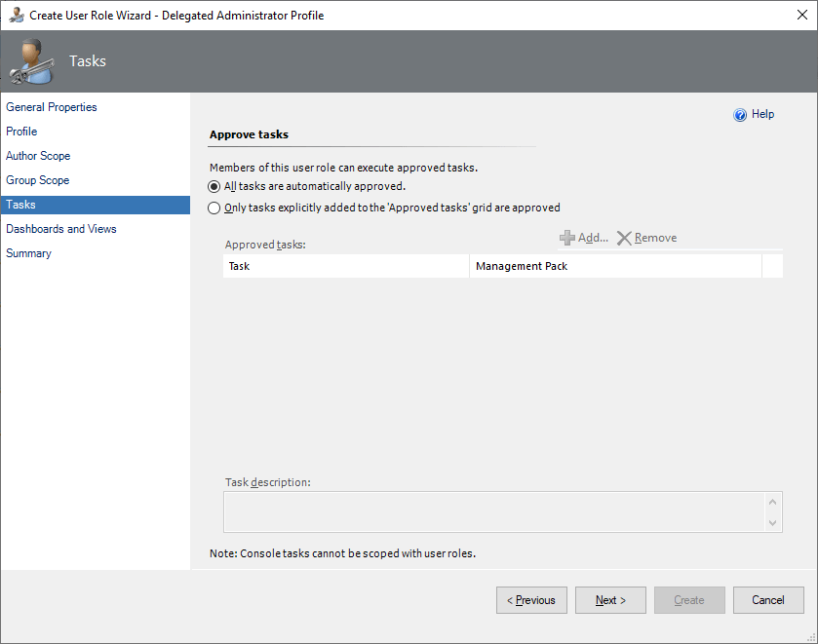
Task: Click the wizard title bar user icon
Action: [16, 16]
